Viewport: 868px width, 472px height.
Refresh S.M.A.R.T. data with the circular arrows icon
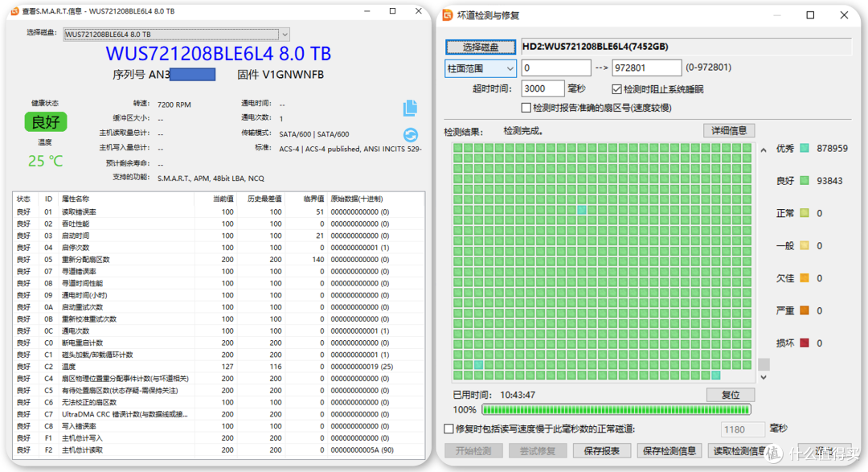click(410, 134)
